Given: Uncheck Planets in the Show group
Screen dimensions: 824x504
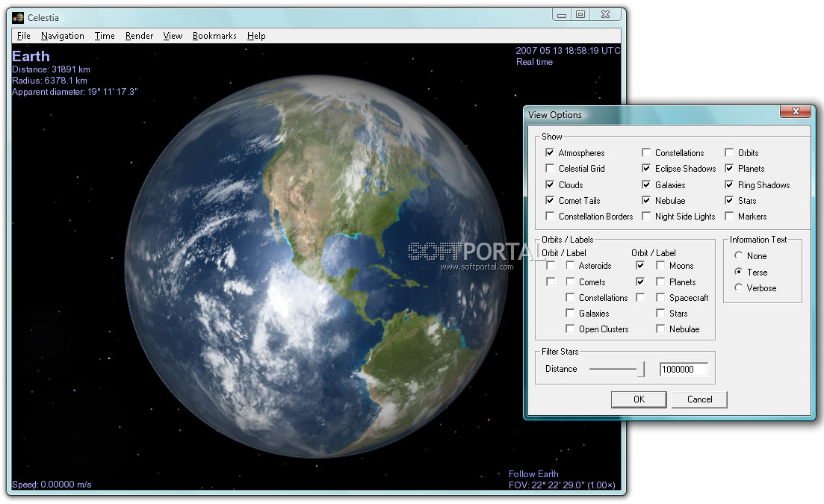Looking at the screenshot, I should (729, 169).
